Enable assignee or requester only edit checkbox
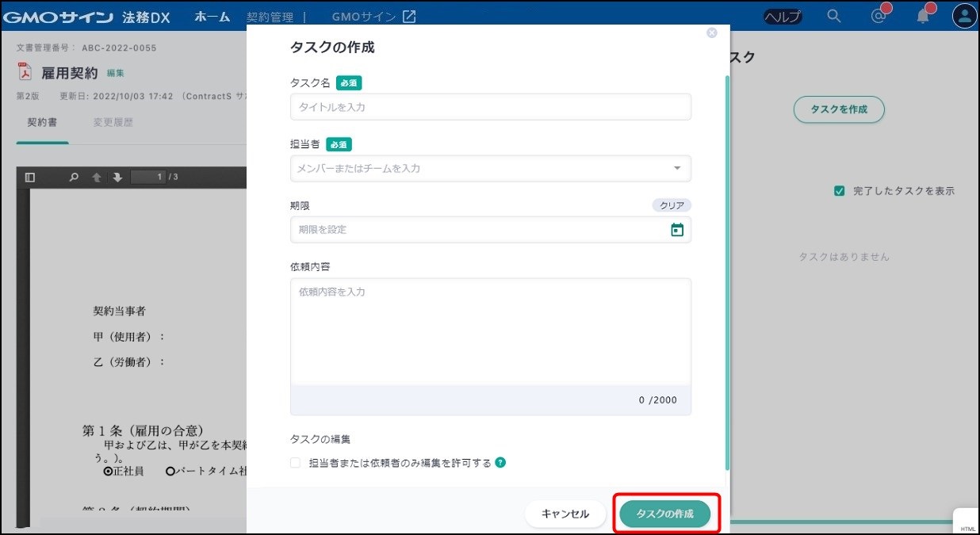980x535 pixels. [x=295, y=463]
